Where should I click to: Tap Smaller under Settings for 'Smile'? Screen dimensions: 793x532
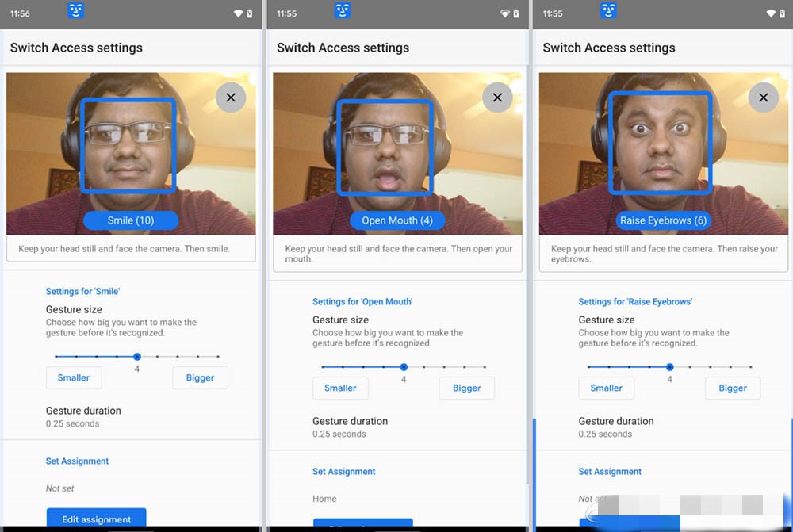point(74,377)
